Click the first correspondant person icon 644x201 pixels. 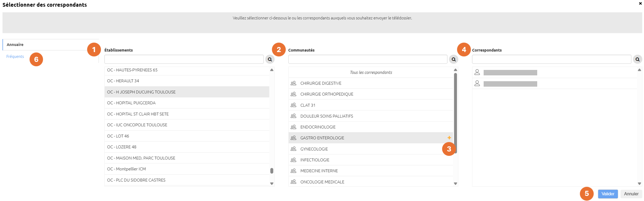coord(477,72)
